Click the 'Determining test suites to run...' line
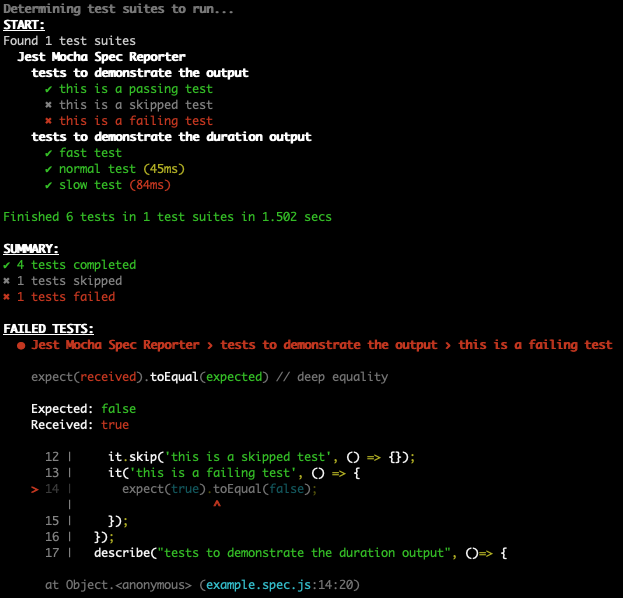 [x=118, y=9]
